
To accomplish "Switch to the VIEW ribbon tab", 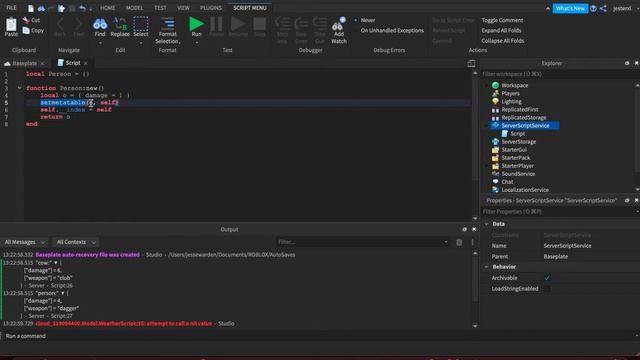I will [183, 8].
